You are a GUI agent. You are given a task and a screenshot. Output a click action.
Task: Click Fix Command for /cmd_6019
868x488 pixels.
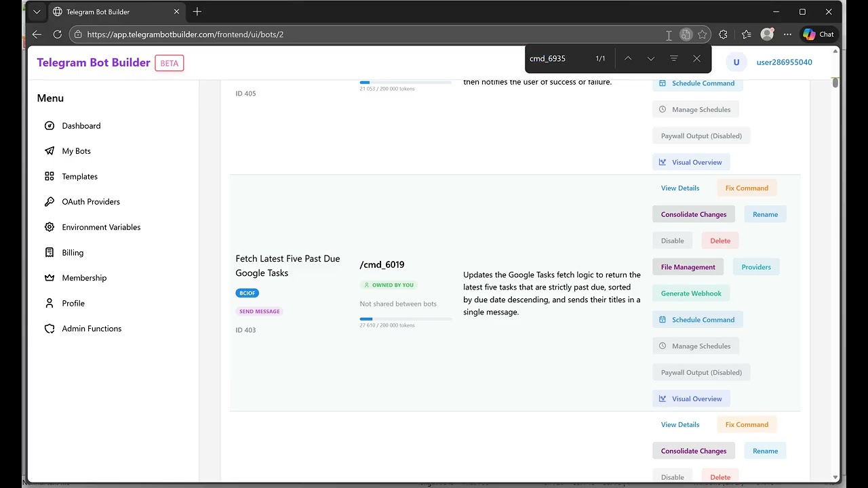pos(747,188)
